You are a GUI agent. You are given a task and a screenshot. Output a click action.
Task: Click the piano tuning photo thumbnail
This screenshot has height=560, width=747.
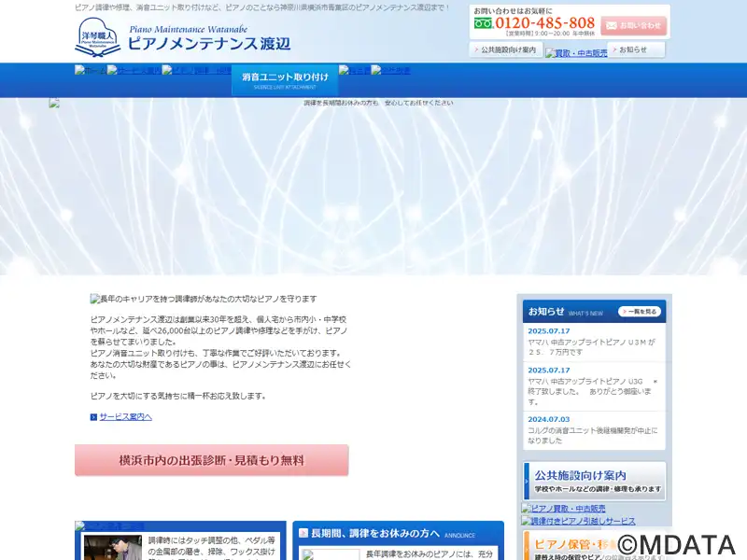(114, 547)
